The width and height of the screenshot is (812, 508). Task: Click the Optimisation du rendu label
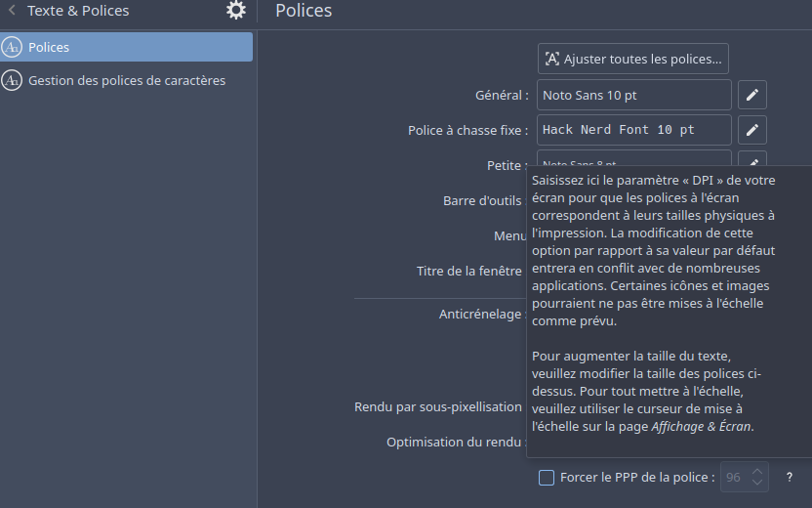click(456, 443)
